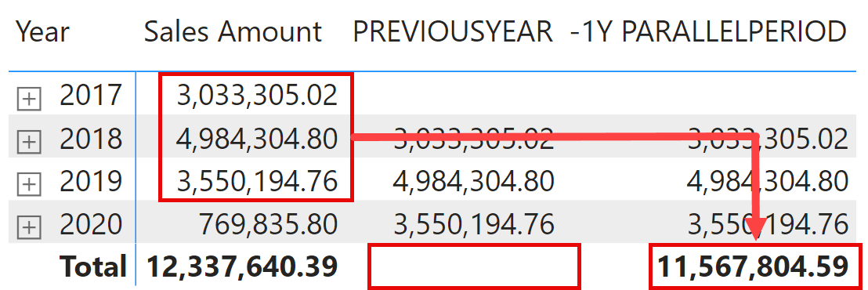Viewport: 868px width, 290px height.
Task: Select the 2019 PREVIOUSYEAR value 4,984,304.80
Action: point(474,181)
